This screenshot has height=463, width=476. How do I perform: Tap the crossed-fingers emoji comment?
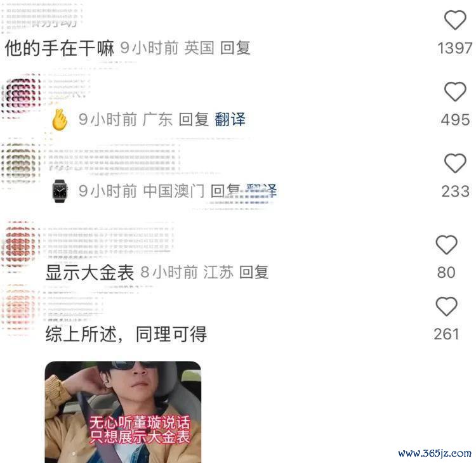(x=59, y=120)
